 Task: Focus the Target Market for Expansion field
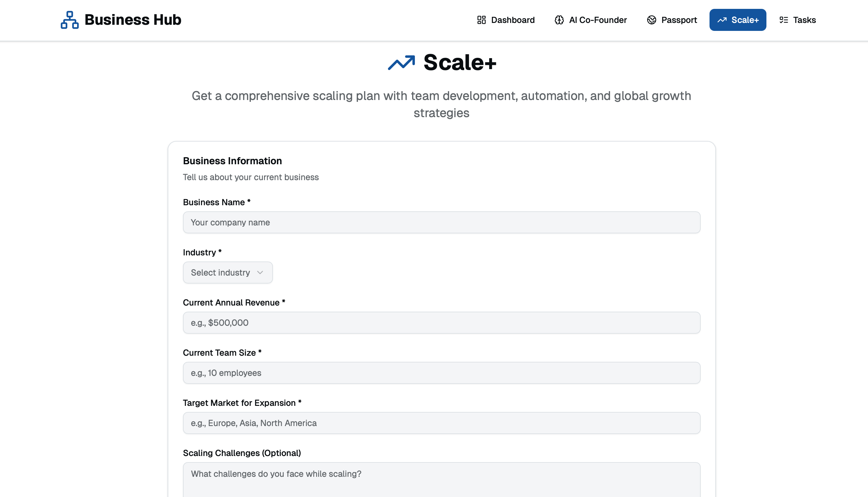[441, 423]
